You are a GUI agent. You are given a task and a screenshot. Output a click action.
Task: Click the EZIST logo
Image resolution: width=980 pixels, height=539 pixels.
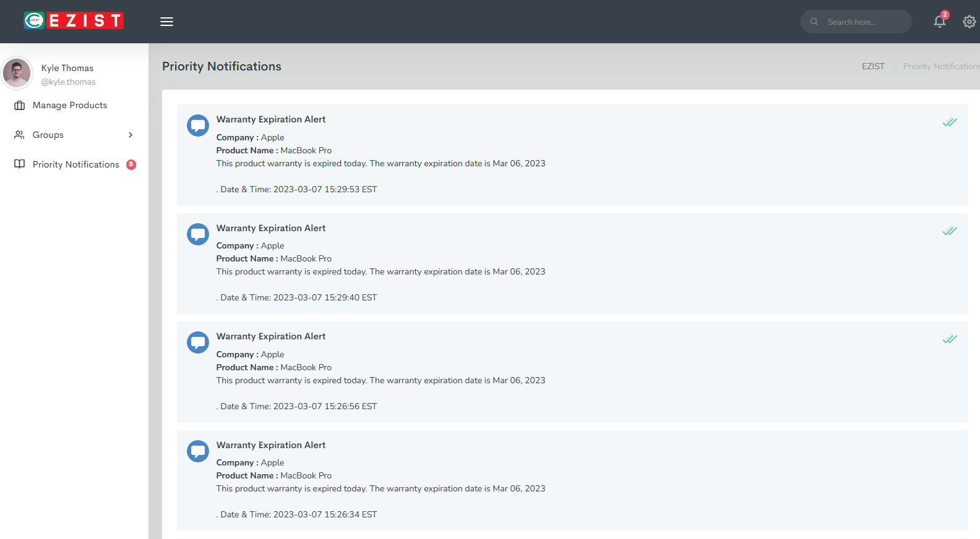pos(74,21)
